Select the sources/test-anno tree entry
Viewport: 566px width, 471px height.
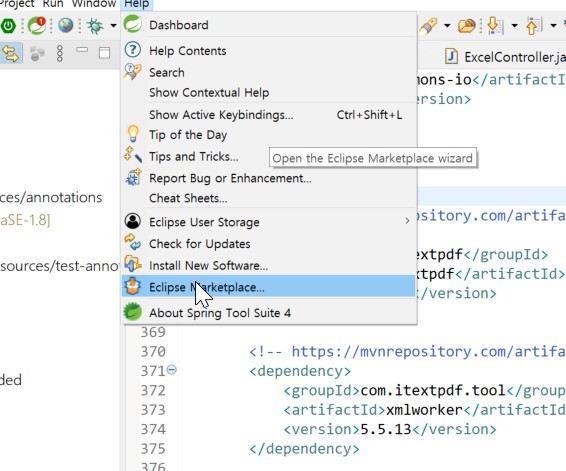point(60,266)
